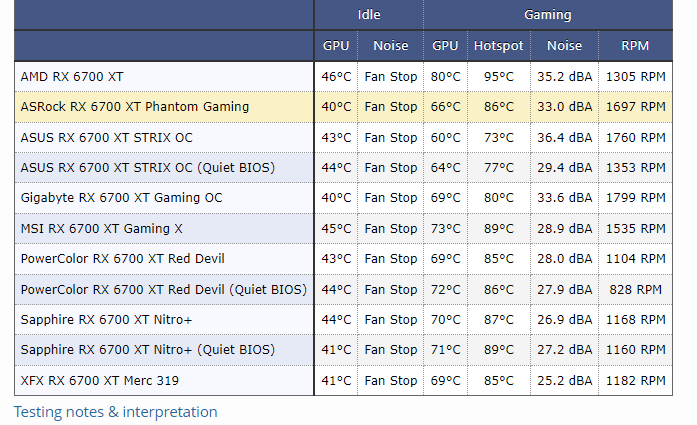Click the Idle column group header
The width and height of the screenshot is (697, 425).
(x=368, y=15)
